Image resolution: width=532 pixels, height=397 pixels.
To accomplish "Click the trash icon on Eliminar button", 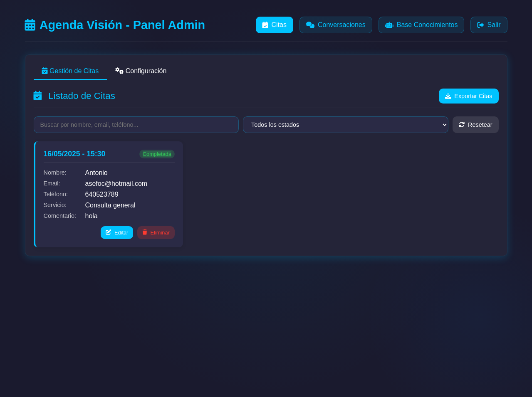I will [x=145, y=232].
